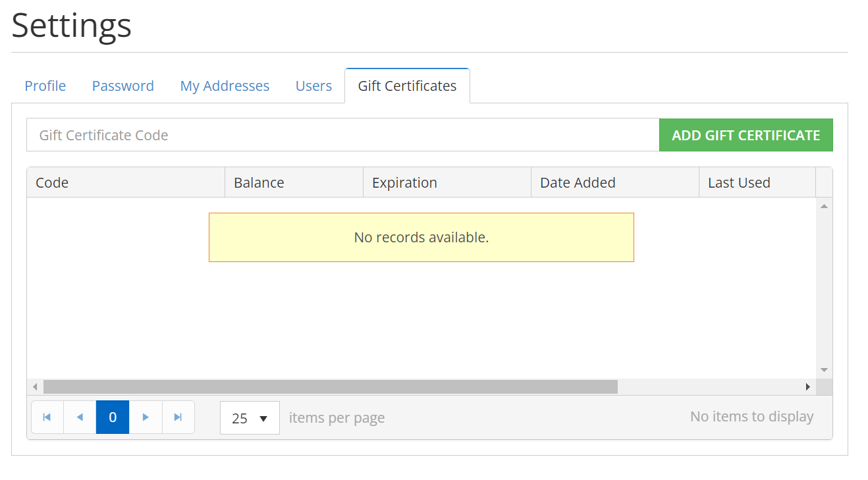Click grid scroll up arrow
This screenshot has width=868, height=480.
click(824, 207)
